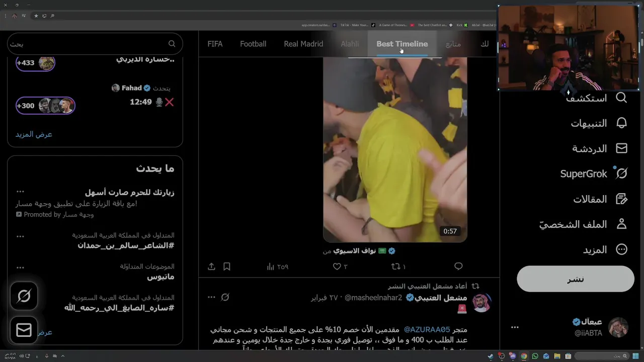This screenshot has height=362, width=644.
Task: Switch to Alahli timeline tab
Action: tap(350, 44)
